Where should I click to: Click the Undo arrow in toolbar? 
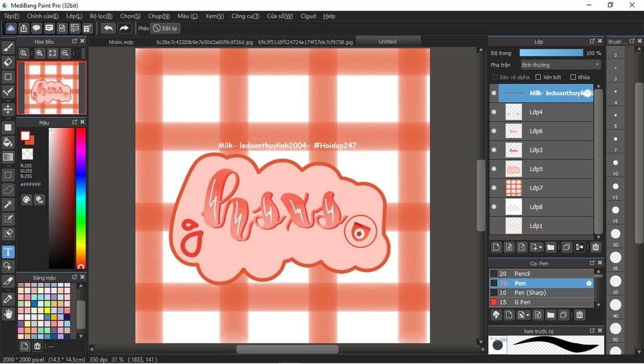coord(108,28)
